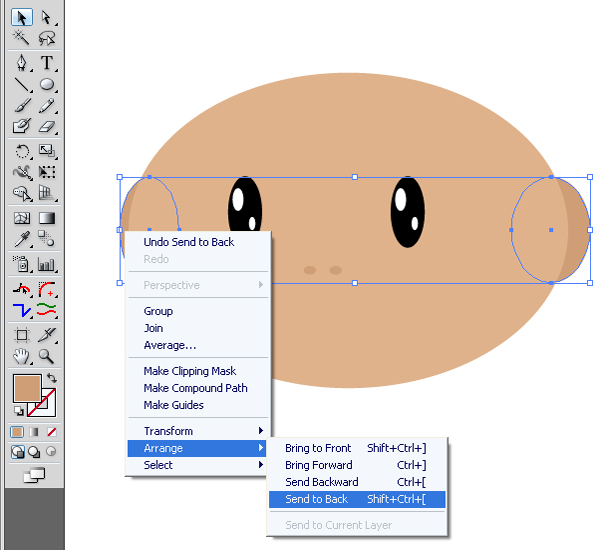
Task: Pick the Free Transform tool
Action: (46, 172)
